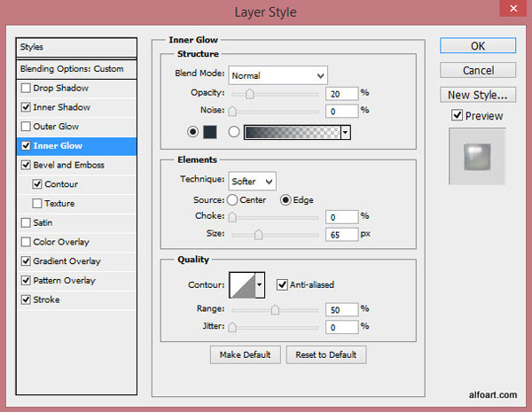The height and width of the screenshot is (412, 532).
Task: Click the Contour shape thumbnail
Action: click(242, 284)
